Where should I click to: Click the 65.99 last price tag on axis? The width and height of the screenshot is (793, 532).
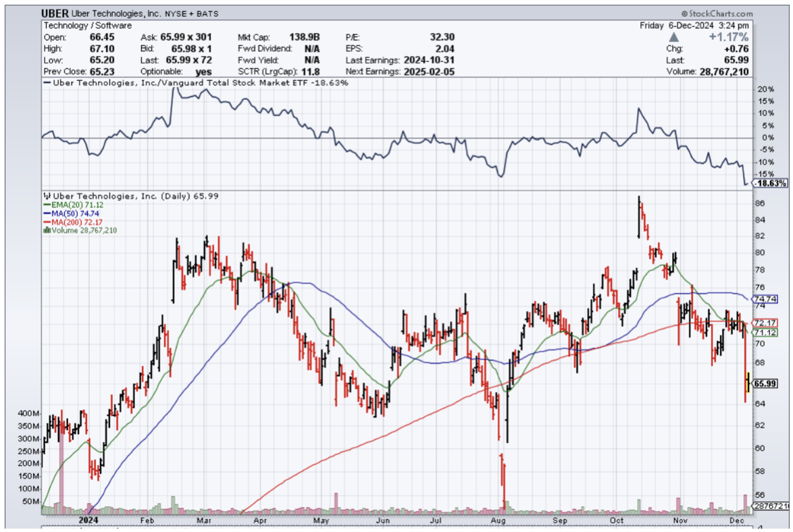coord(763,383)
